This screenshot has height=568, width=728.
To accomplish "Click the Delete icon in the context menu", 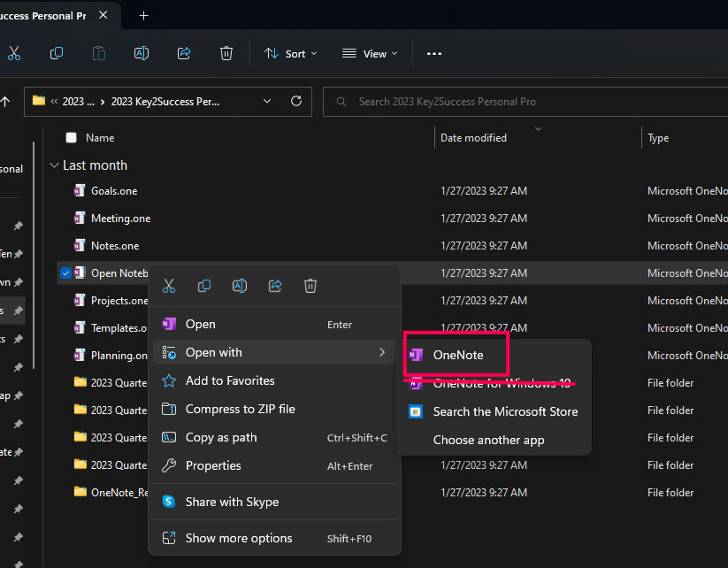I will pyautogui.click(x=310, y=286).
